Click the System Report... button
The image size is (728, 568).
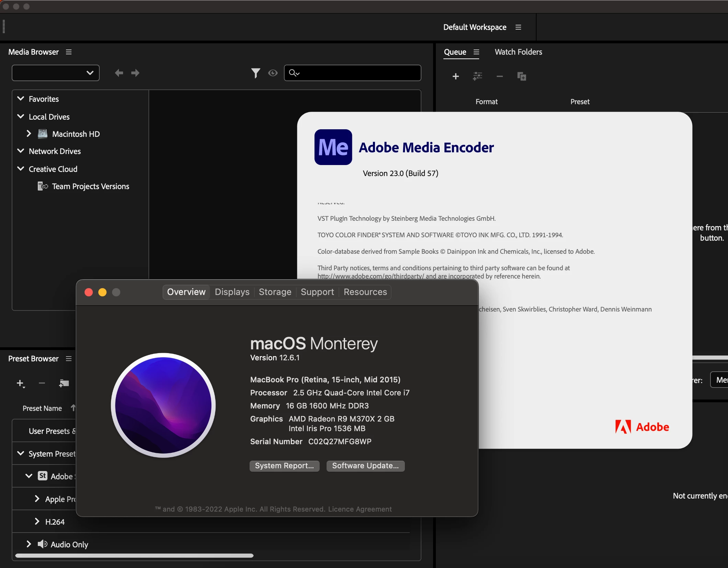pos(284,466)
